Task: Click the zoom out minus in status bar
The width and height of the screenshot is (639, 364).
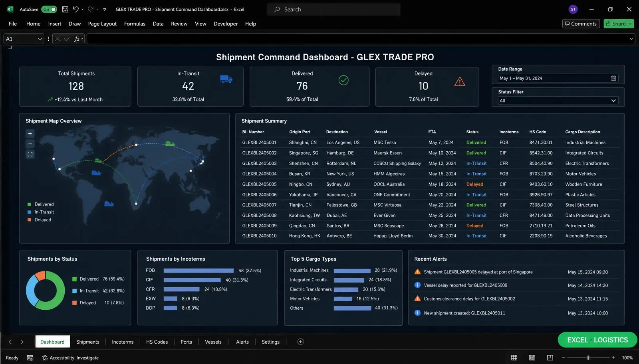Action: click(x=563, y=358)
